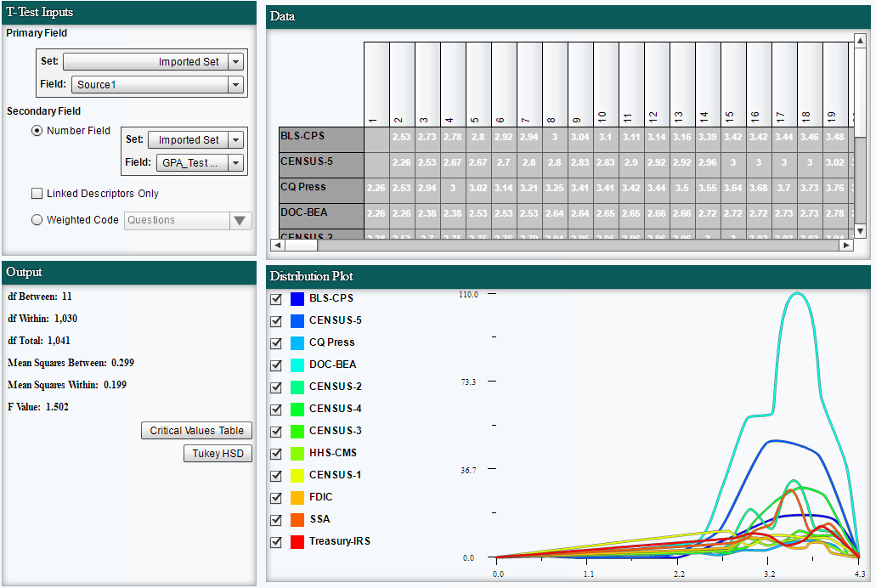
Task: Uncheck the CENSUS-1 legend checkbox
Action: [276, 476]
